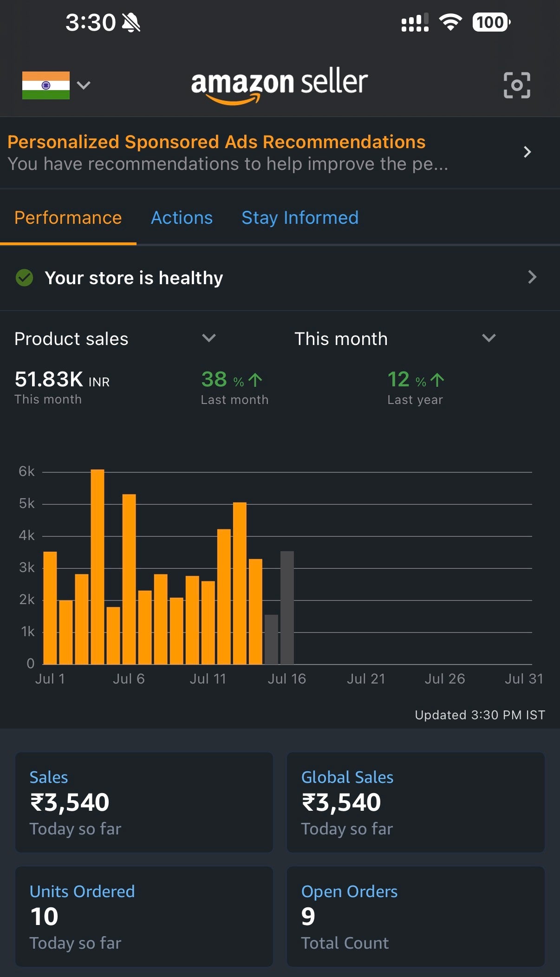Tap the India flag marketplace icon

pyautogui.click(x=46, y=85)
